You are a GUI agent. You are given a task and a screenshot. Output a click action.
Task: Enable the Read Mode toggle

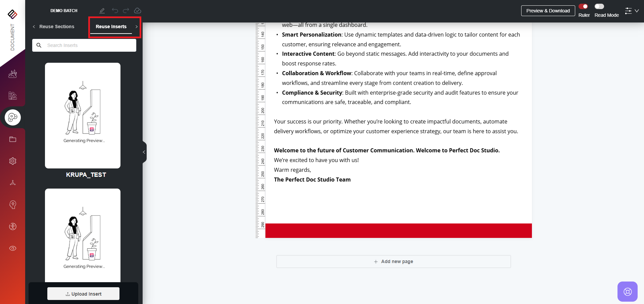(x=599, y=6)
